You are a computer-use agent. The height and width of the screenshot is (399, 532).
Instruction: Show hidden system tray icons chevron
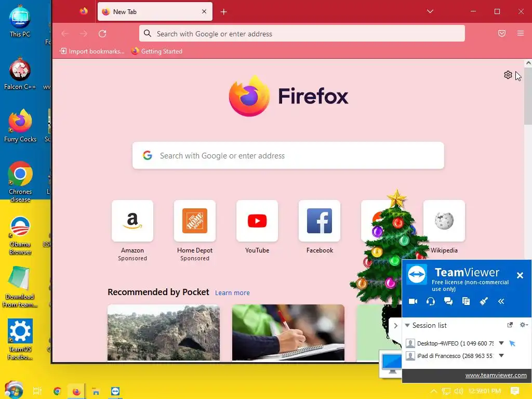pos(434,391)
